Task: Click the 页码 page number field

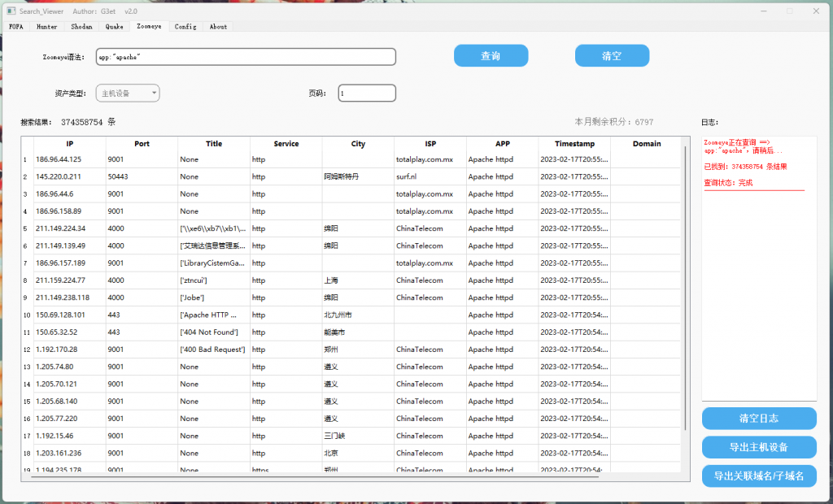Action: tap(367, 93)
